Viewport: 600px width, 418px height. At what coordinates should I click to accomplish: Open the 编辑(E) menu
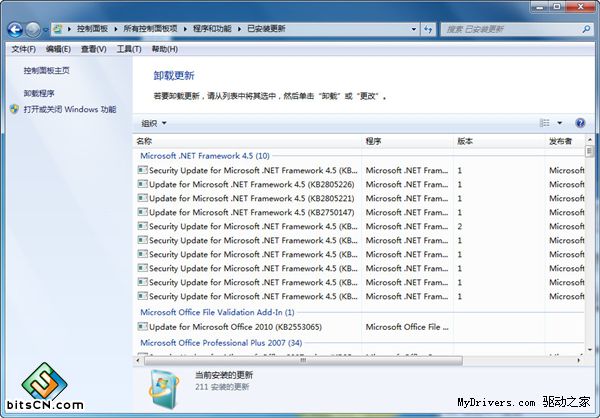coord(58,49)
